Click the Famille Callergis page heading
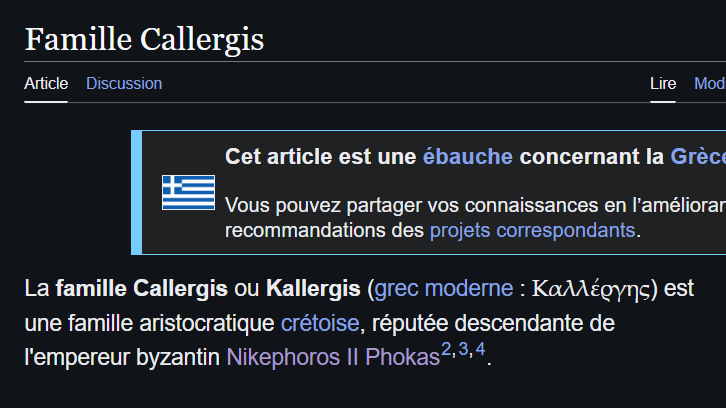726x408 pixels. 144,39
